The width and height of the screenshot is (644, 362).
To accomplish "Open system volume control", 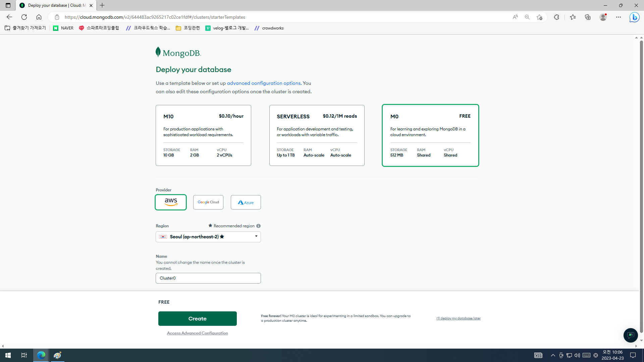I will (577, 355).
